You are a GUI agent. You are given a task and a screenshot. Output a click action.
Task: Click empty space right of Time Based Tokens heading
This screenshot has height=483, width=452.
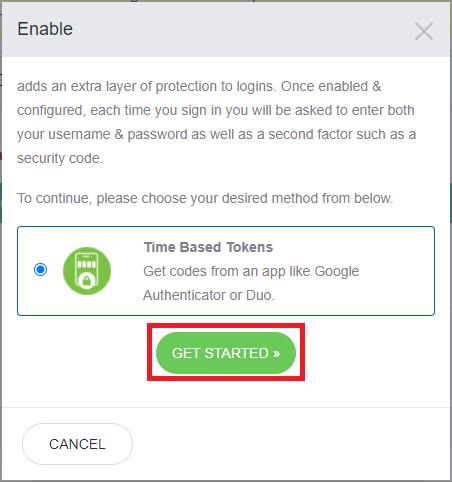pos(350,247)
